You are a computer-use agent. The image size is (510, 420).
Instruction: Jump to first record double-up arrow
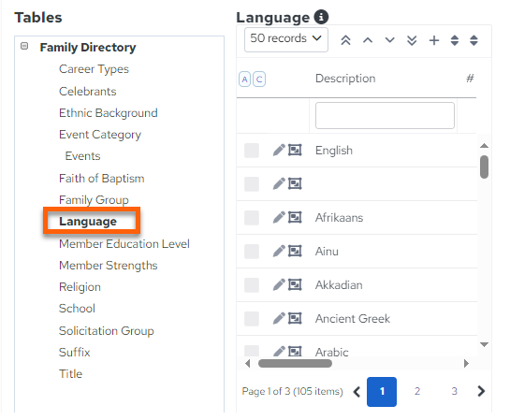345,40
